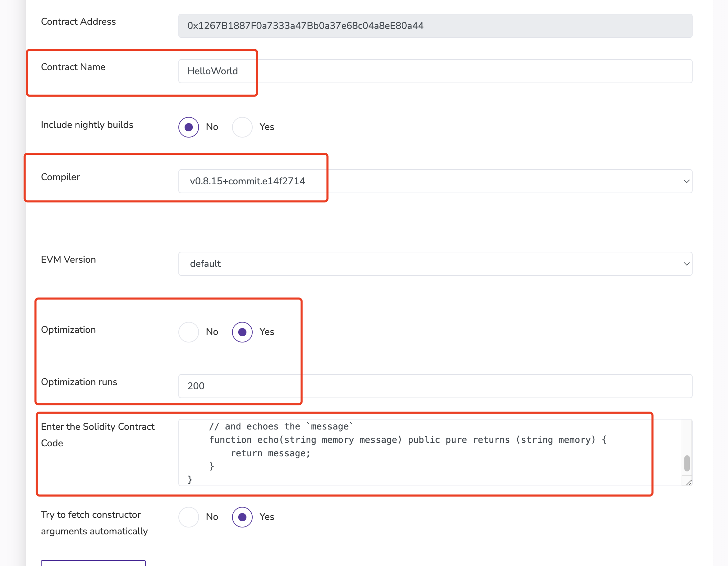Select No for Include nightly builds
Viewport: 728px width, 566px height.
[x=189, y=127]
